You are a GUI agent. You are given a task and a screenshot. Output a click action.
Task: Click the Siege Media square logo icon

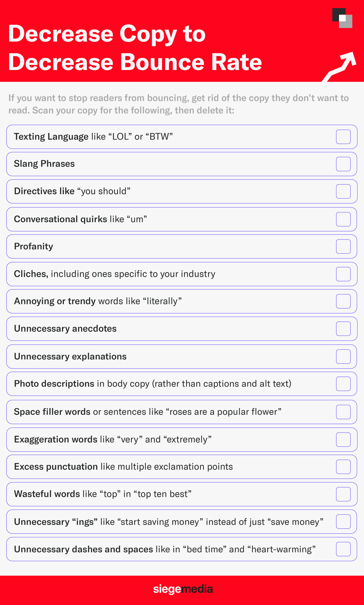click(342, 18)
